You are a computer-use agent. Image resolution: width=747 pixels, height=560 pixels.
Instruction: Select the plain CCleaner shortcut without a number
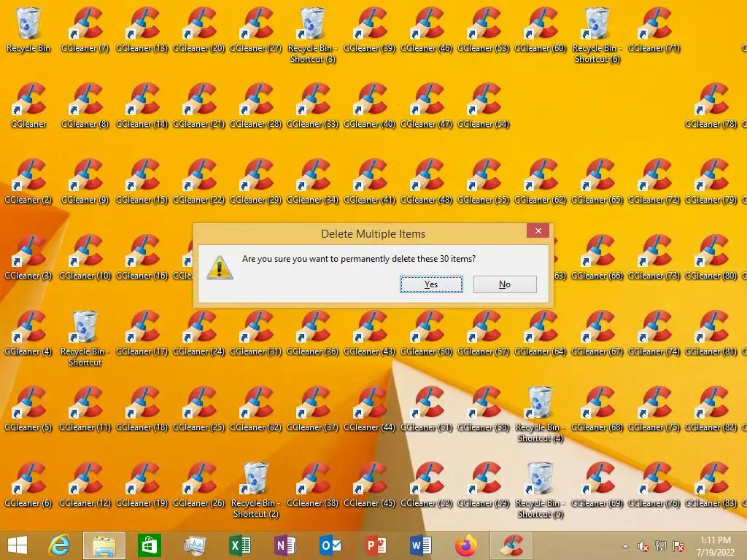coord(28,105)
